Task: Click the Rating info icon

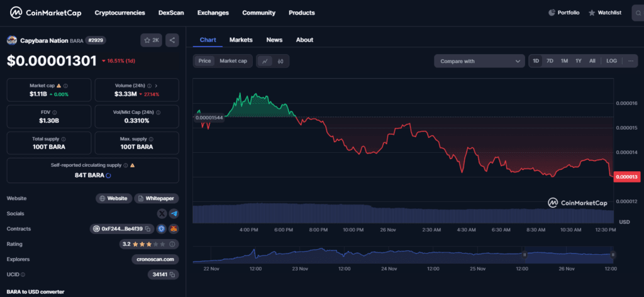Action: point(172,244)
